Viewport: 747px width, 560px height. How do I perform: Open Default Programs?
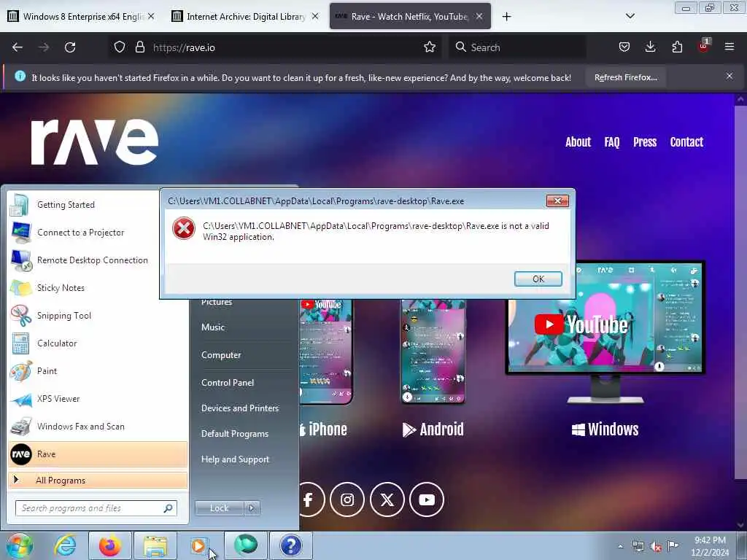click(x=234, y=434)
